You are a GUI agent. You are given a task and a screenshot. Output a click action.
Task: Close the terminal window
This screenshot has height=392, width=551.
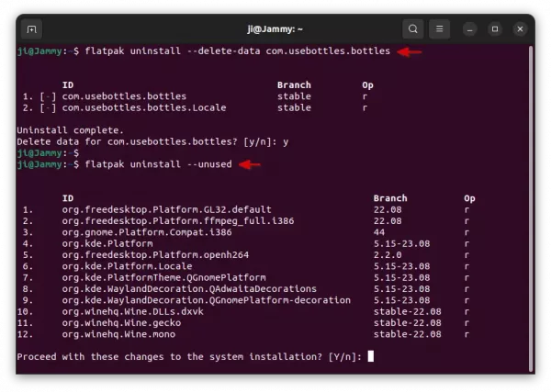519,28
